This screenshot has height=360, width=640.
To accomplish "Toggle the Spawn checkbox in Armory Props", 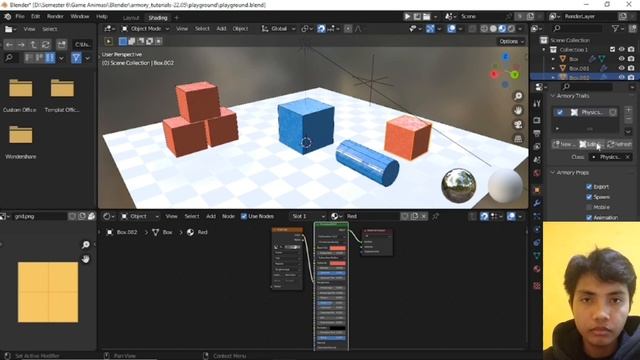I will (589, 197).
